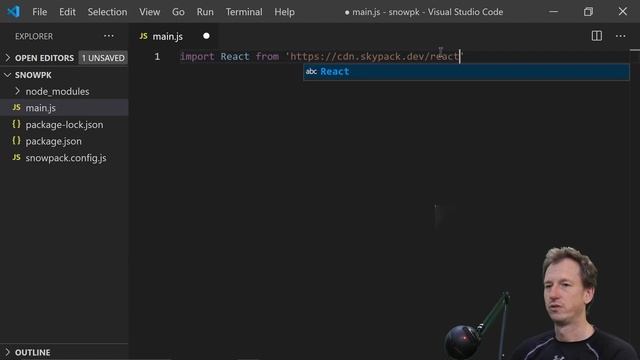Click braces icon beside package.json
Viewport: 640px width, 360px height.
(16, 141)
